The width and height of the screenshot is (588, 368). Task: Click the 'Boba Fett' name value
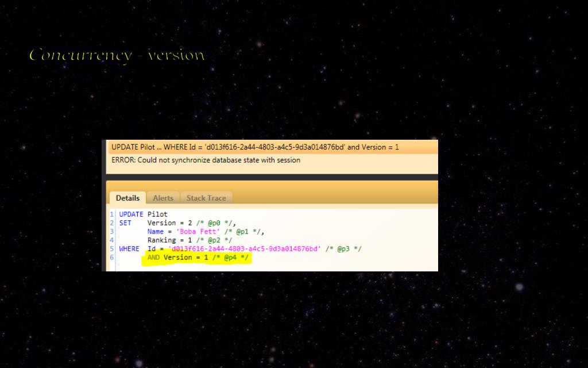pyautogui.click(x=198, y=231)
